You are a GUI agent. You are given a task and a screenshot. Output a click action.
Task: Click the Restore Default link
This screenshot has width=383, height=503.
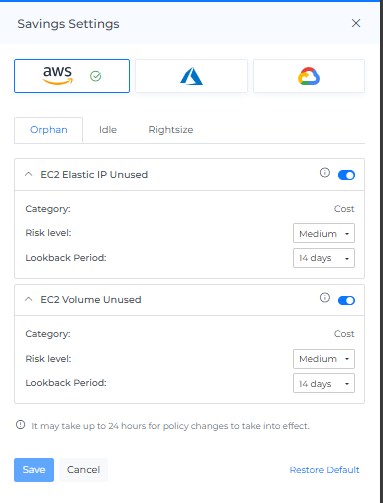(324, 470)
